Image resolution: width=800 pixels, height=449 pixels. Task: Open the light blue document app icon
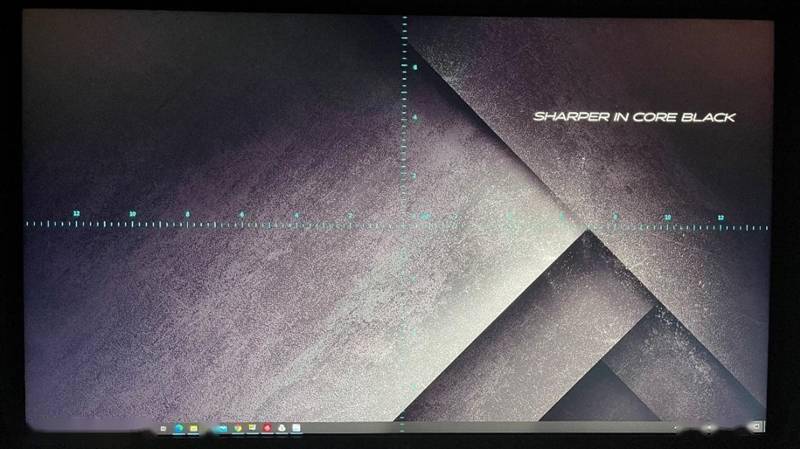click(296, 428)
